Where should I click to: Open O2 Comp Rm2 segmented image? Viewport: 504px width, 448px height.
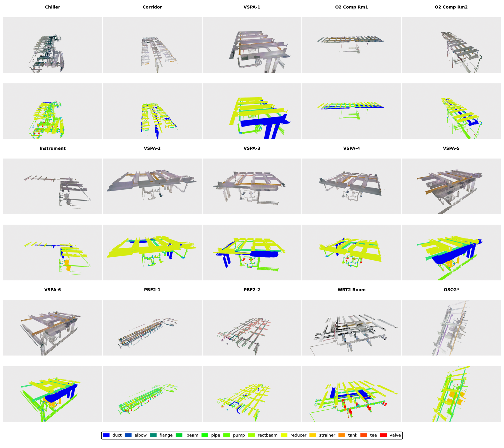[451, 111]
